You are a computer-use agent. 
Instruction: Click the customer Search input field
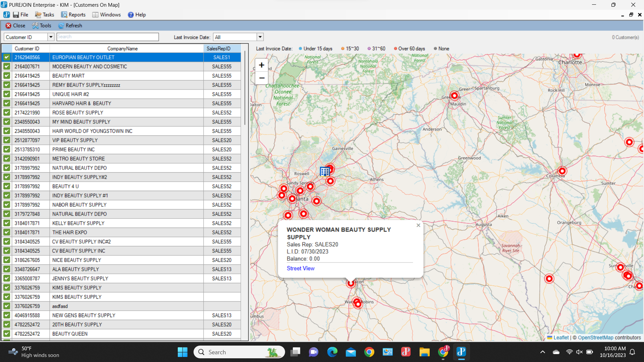(x=108, y=37)
